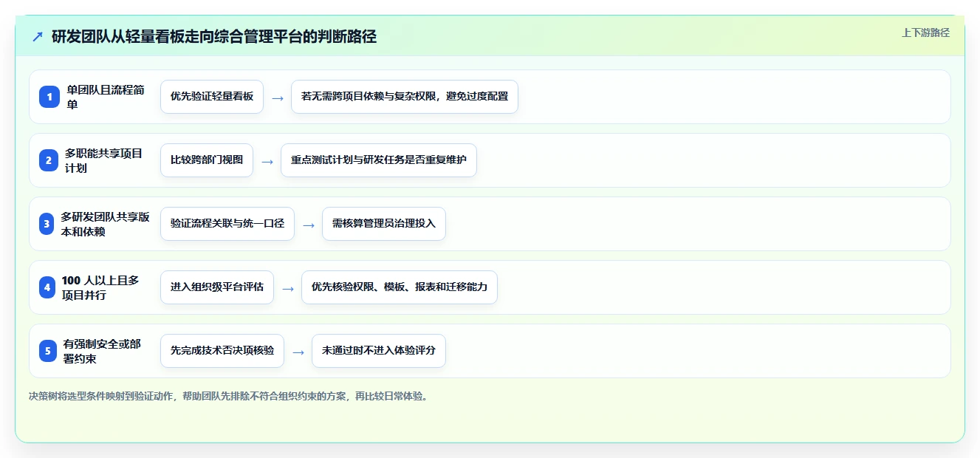980x458 pixels.
Task: Click the arrow icon beside the title
Action: click(x=38, y=37)
